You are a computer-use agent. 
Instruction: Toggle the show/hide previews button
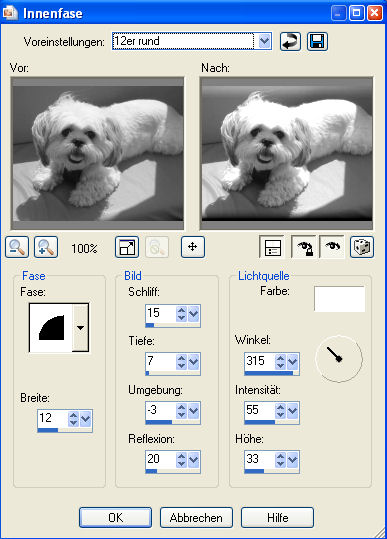[x=272, y=247]
